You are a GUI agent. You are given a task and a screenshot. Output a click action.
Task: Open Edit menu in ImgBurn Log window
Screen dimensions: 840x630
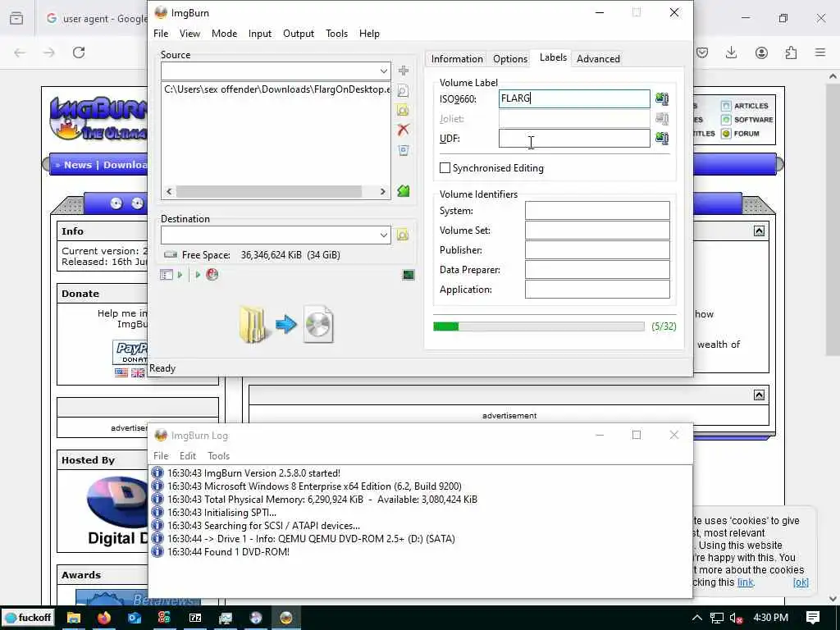188,456
